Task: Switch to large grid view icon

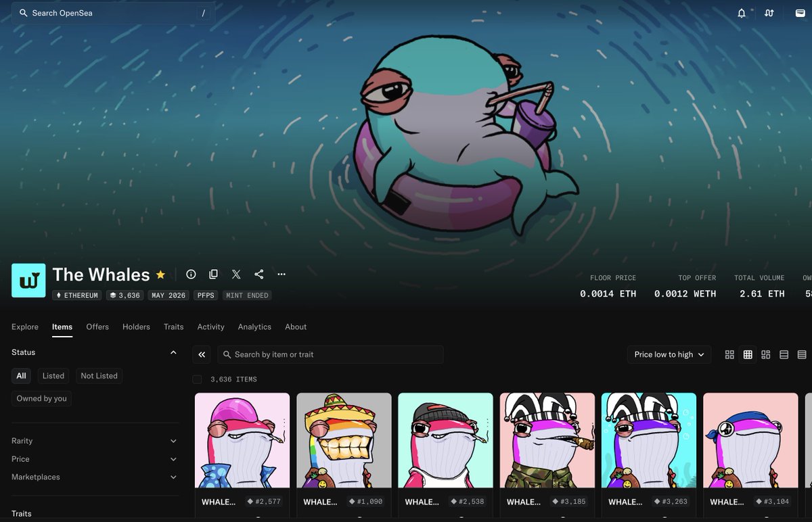Action: [729, 354]
